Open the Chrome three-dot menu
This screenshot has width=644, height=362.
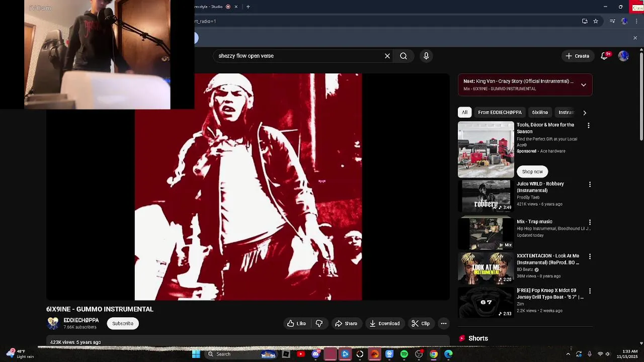point(636,21)
